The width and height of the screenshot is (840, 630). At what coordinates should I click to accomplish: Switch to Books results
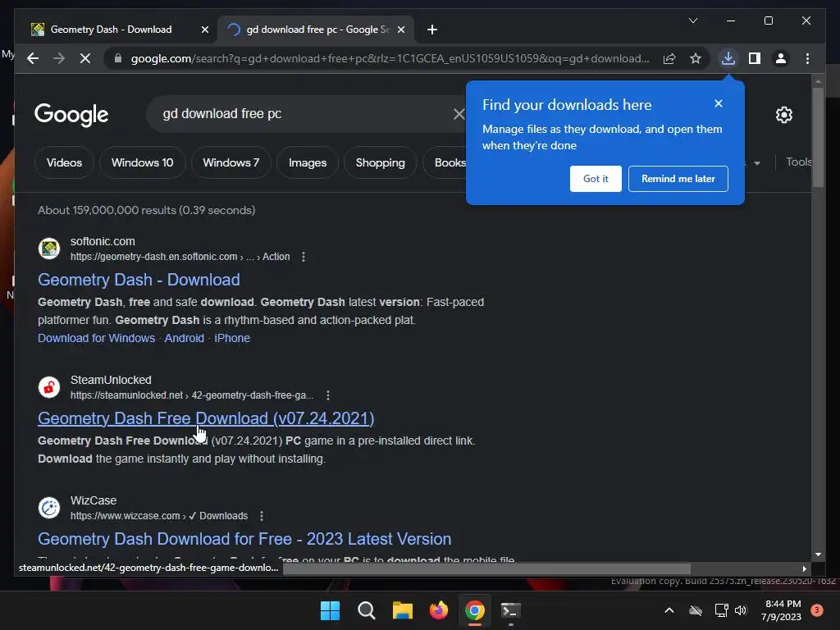click(x=445, y=162)
